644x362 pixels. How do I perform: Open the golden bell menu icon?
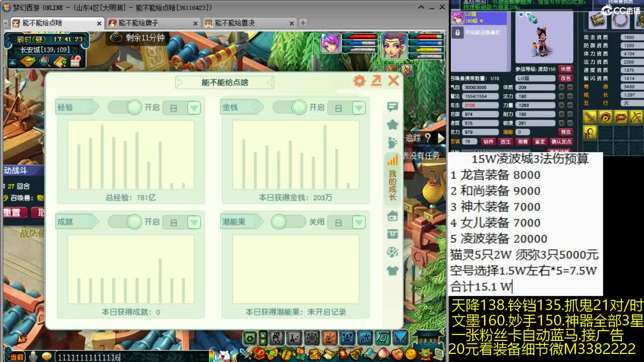355,354
